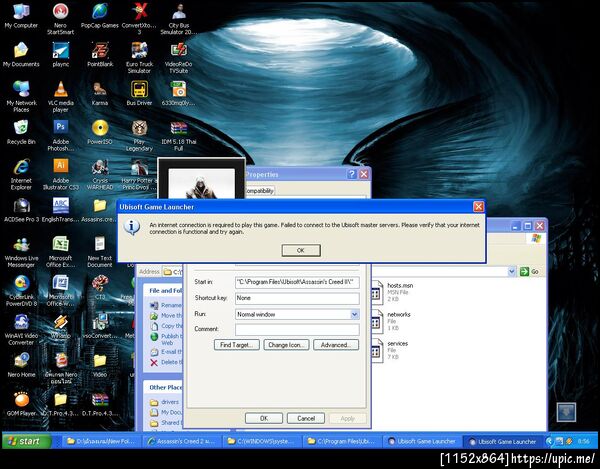The height and width of the screenshot is (469, 600).
Task: Click Advanced button in Properties
Action: coord(336,345)
